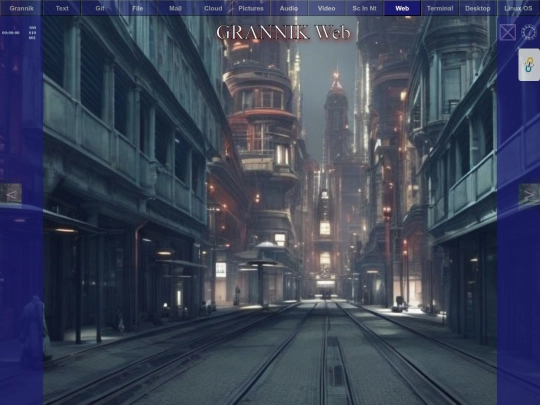Go to the Video tab
Image resolution: width=540 pixels, height=405 pixels.
(326, 8)
